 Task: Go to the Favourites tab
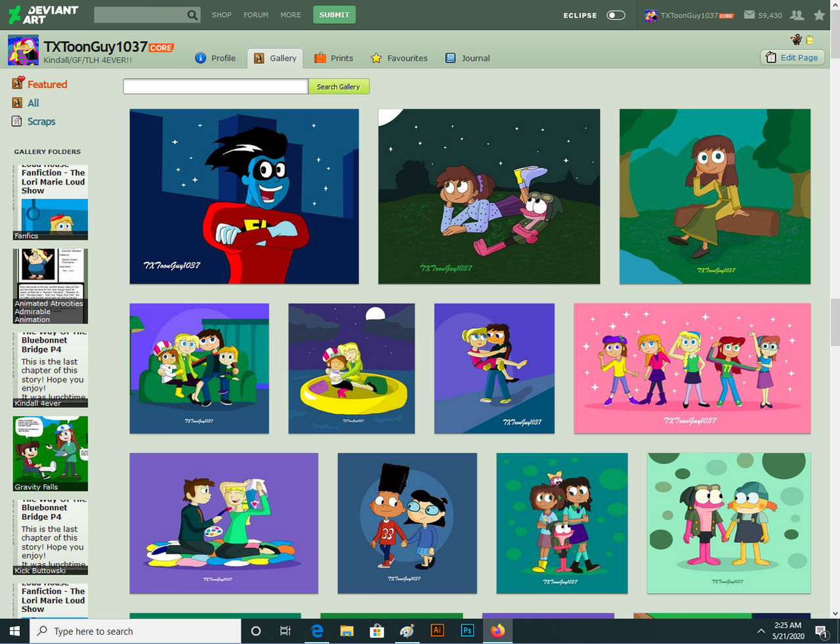click(x=399, y=58)
